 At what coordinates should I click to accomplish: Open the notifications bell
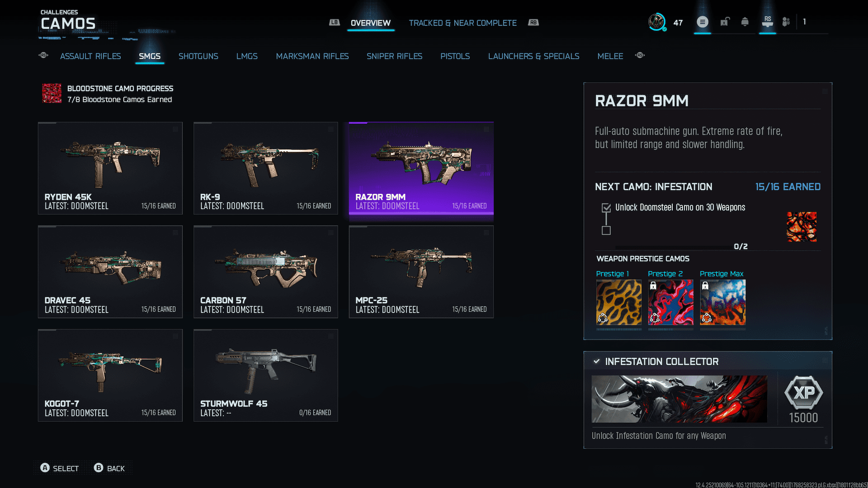[x=745, y=22]
